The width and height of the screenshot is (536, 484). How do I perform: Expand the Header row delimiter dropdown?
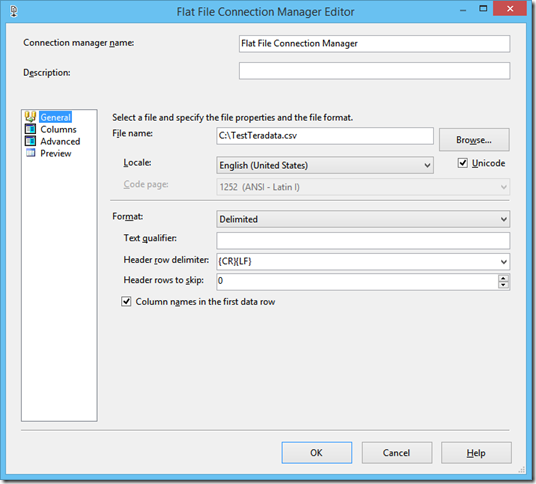(503, 262)
